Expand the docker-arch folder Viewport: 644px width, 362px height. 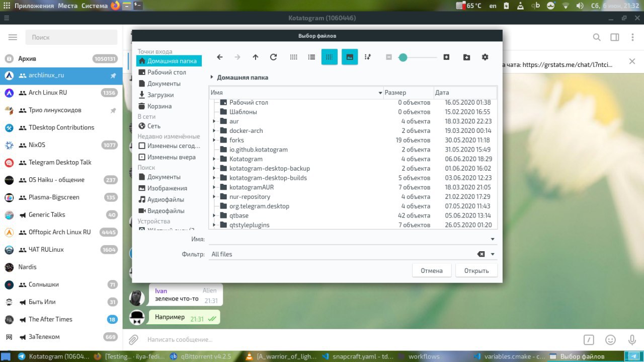click(214, 131)
